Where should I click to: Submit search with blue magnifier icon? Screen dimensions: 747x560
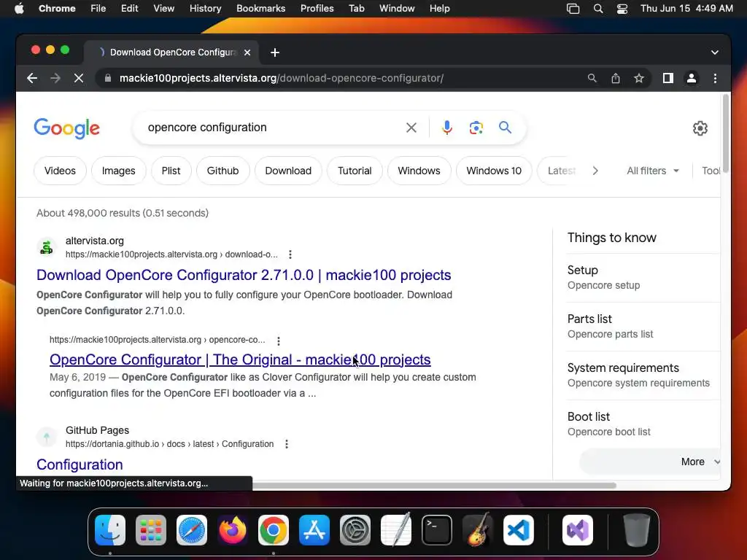pyautogui.click(x=505, y=127)
